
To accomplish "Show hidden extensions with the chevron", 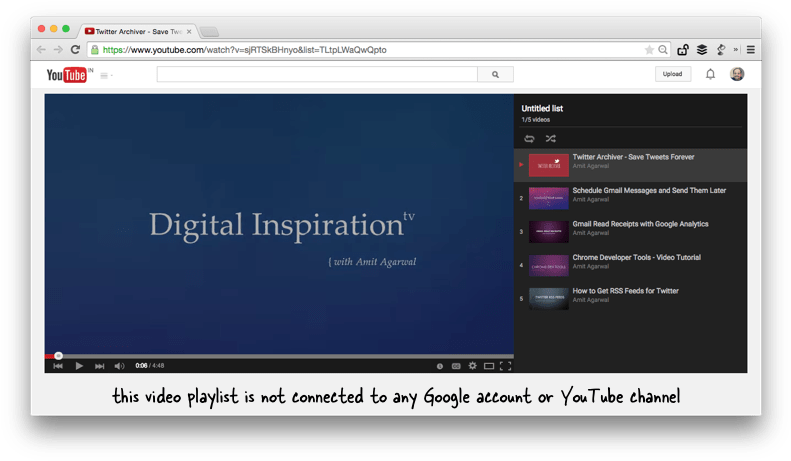I will [736, 49].
